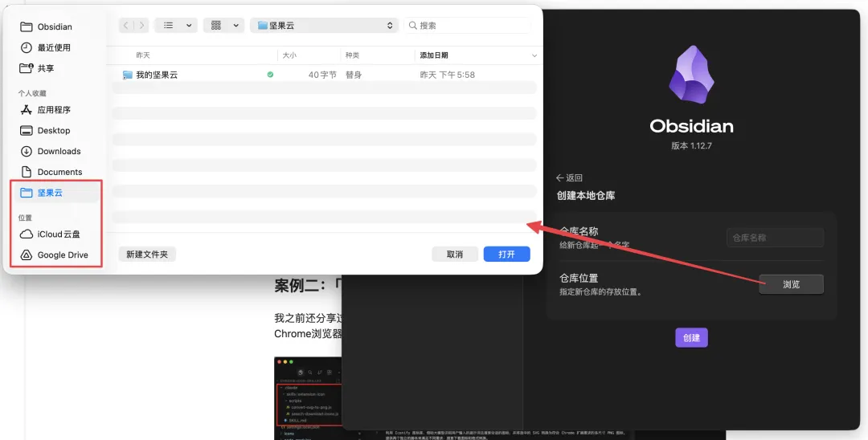This screenshot has height=440, width=868.
Task: Click the green sync status icon
Action: click(x=270, y=74)
